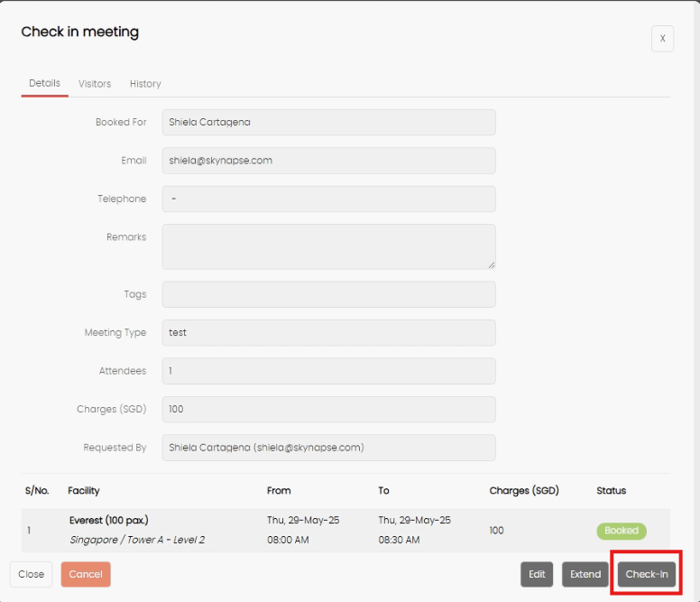Viewport: 700px width, 602px height.
Task: Edit the booking details
Action: [537, 574]
